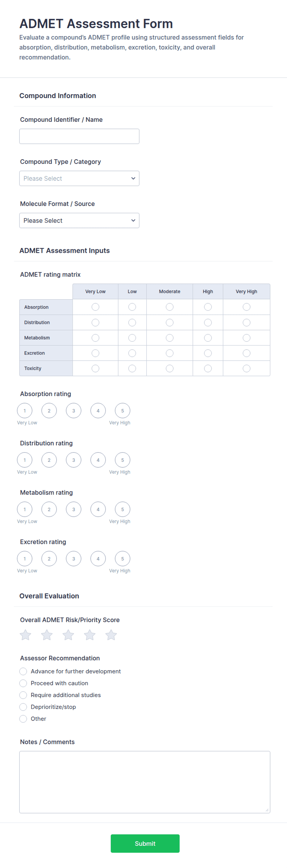Image resolution: width=287 pixels, height=868 pixels.
Task: Select 3 on Absorption rating scale
Action: 73,411
